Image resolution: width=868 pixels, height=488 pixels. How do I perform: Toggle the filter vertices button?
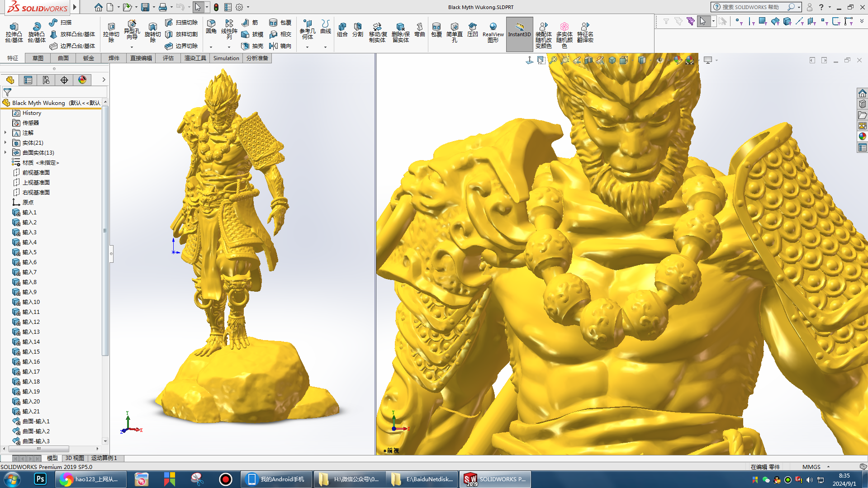pyautogui.click(x=739, y=21)
